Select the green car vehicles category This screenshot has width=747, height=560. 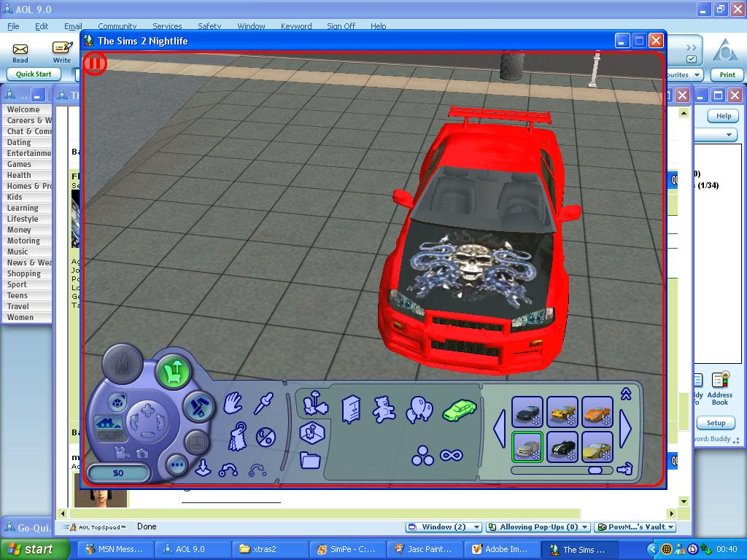[459, 409]
